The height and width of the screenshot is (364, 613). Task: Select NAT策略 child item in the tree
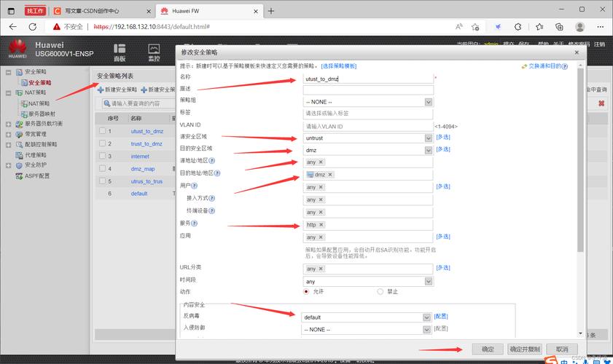pyautogui.click(x=39, y=103)
